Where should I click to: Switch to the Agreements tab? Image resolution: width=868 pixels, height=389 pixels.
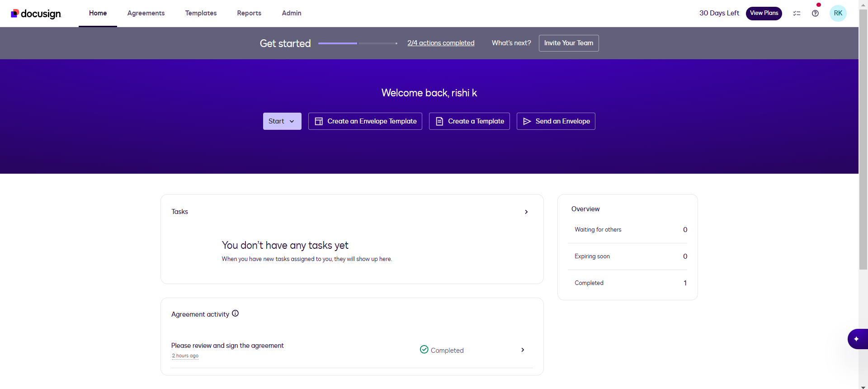click(146, 13)
